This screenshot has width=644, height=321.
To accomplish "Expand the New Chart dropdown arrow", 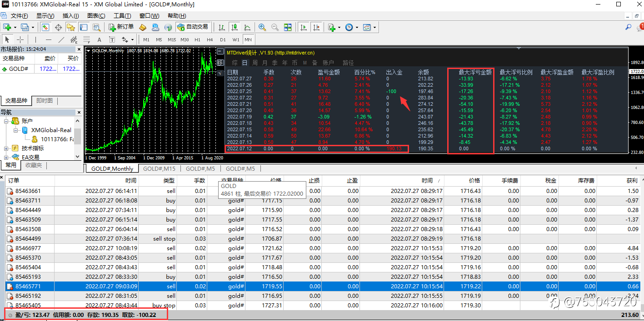I will pos(15,27).
